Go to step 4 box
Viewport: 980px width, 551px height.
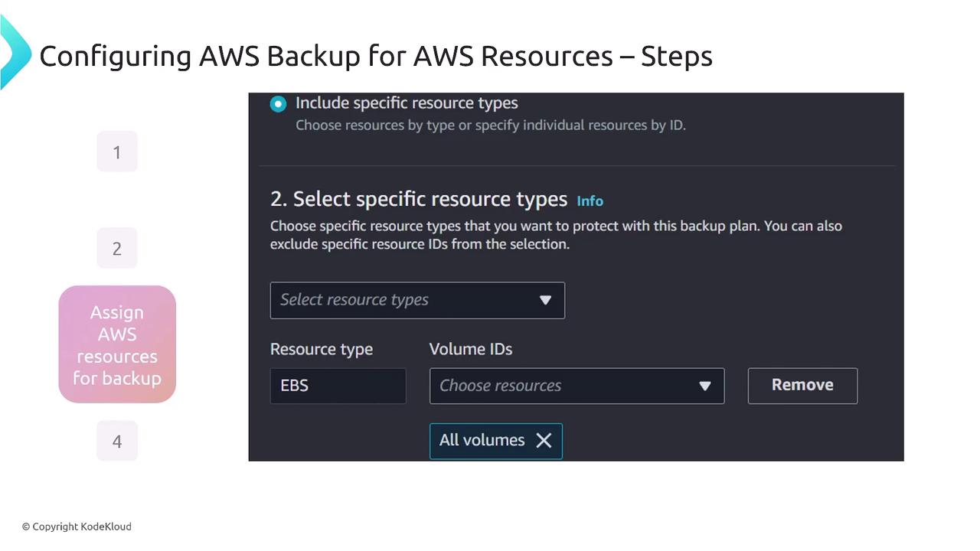tap(117, 441)
